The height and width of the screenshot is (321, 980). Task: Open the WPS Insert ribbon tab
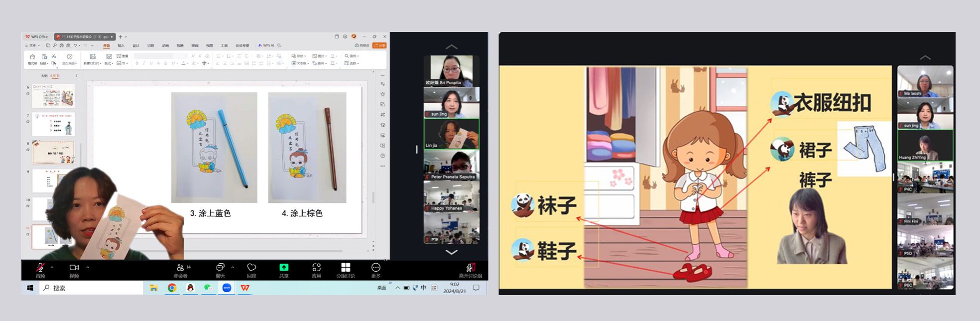tap(121, 45)
